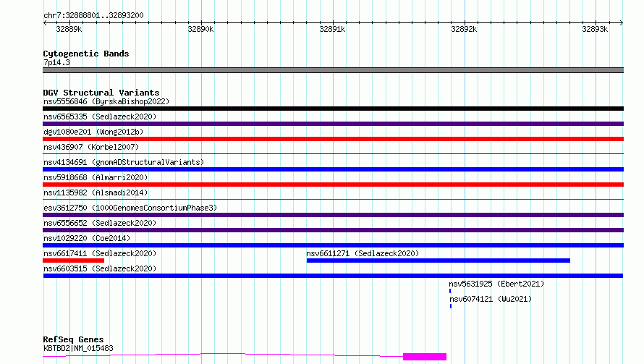Click the nsv5556846 (ByrskaBishop2022) variant label
644x364 pixels.
click(106, 101)
